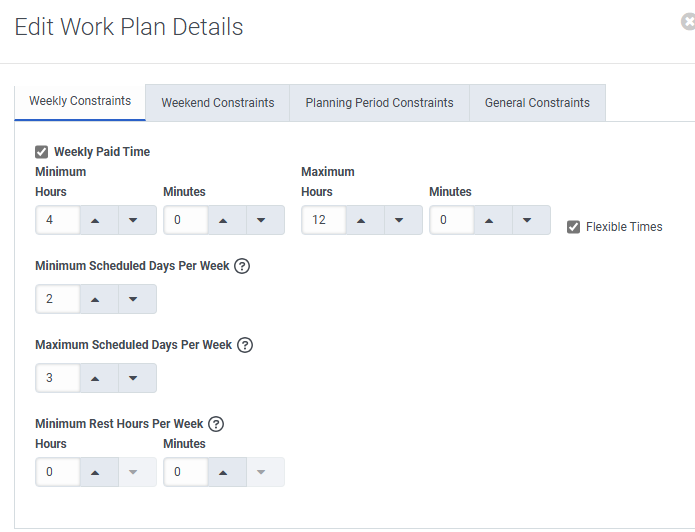Decrease minimum weekly paid hours

point(133,220)
